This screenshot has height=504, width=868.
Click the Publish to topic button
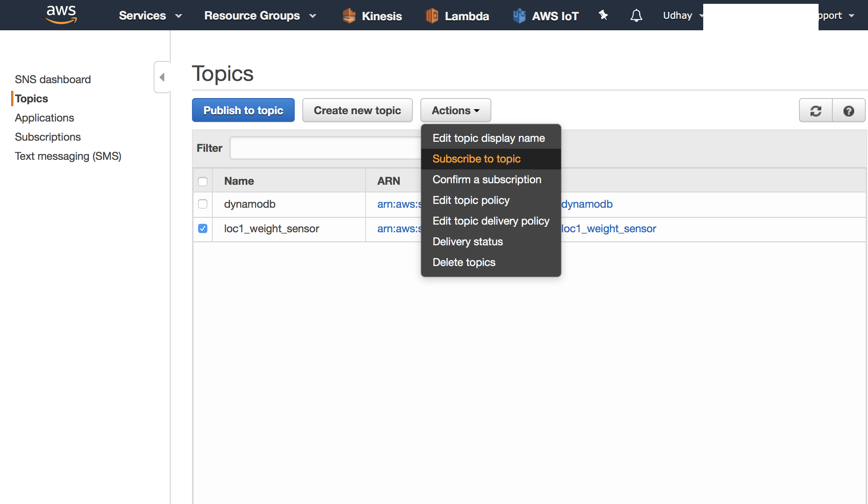[243, 110]
